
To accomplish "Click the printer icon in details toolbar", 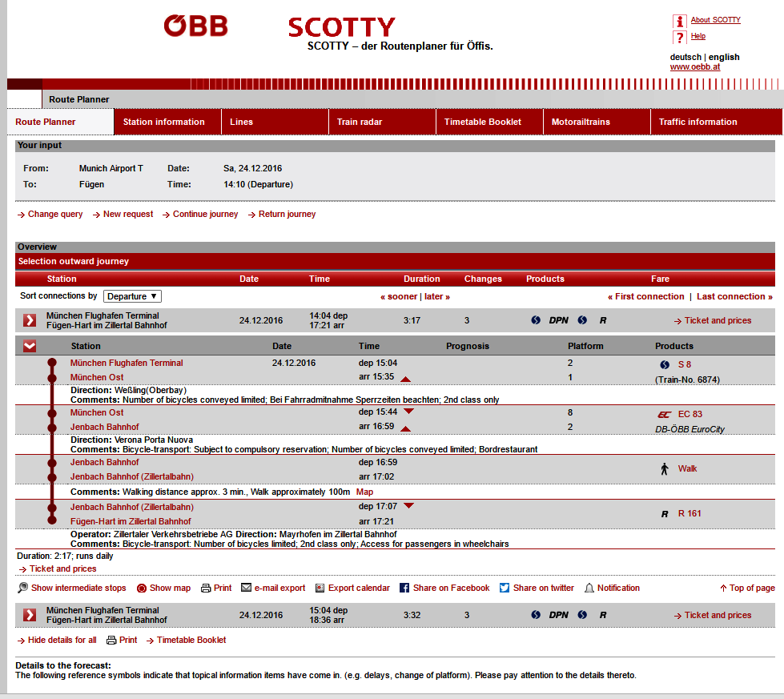I will tap(206, 589).
